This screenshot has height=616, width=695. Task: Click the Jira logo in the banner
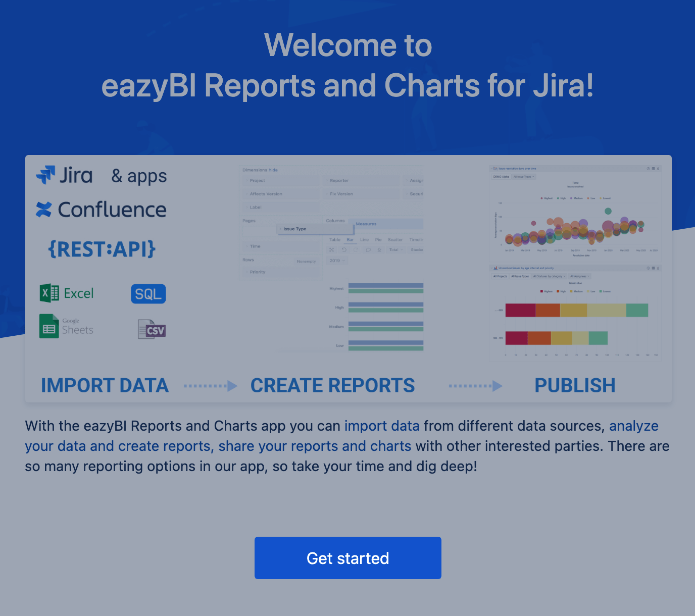tap(64, 175)
